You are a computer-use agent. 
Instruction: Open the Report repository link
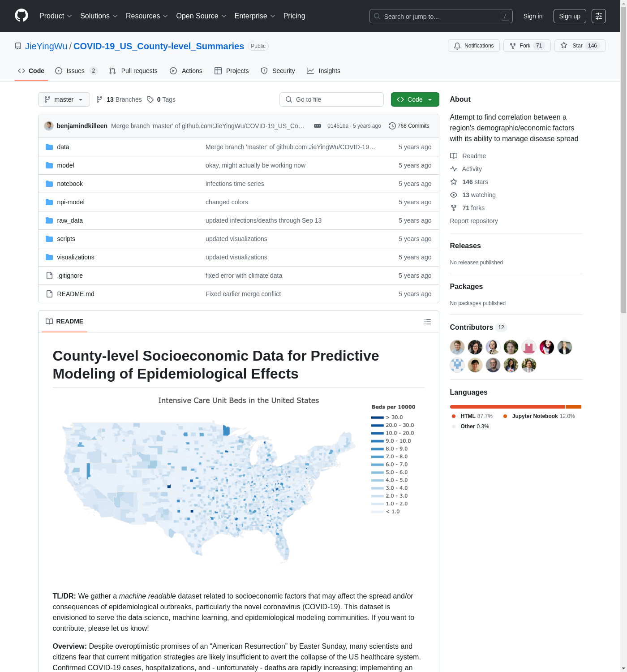point(473,221)
